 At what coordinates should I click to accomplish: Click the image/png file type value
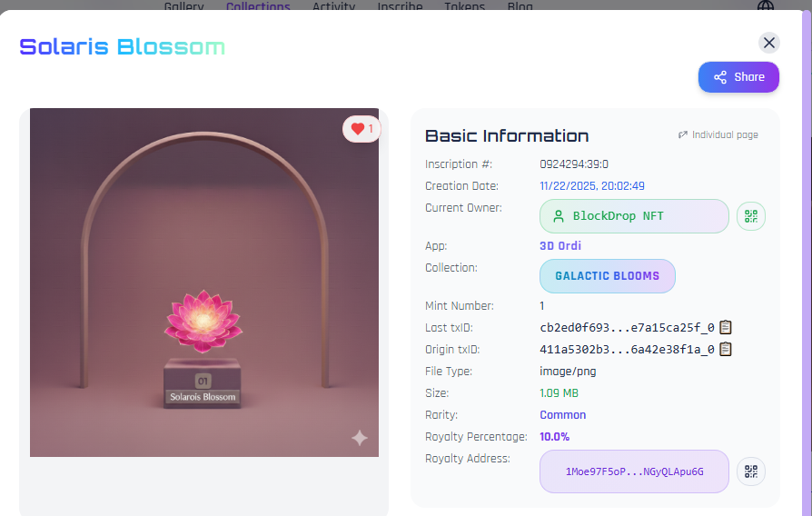point(568,372)
